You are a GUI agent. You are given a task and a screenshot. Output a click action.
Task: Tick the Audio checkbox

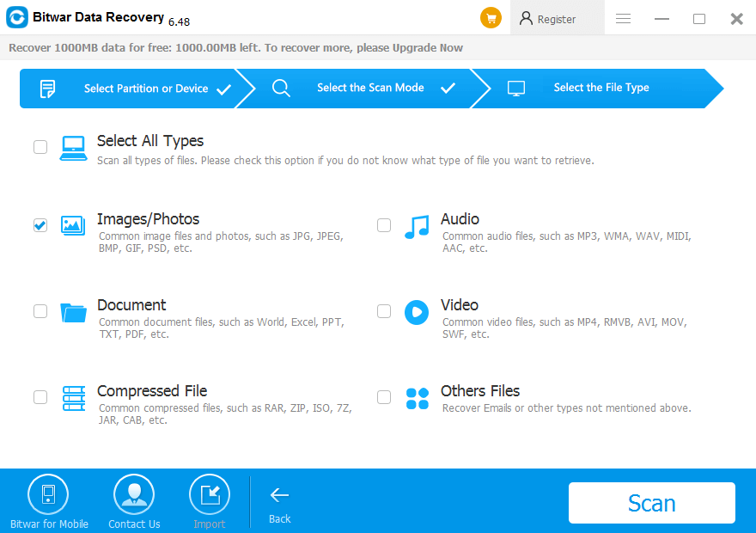[x=384, y=225]
